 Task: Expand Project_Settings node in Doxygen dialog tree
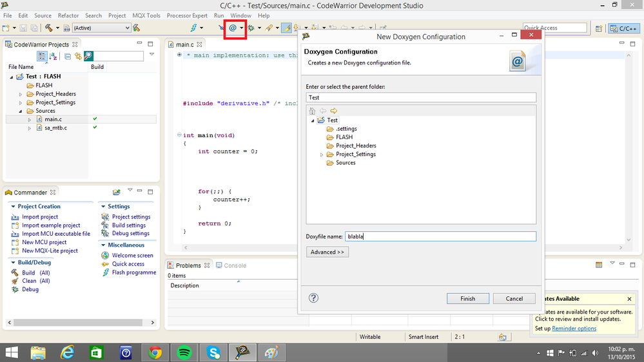pos(322,155)
